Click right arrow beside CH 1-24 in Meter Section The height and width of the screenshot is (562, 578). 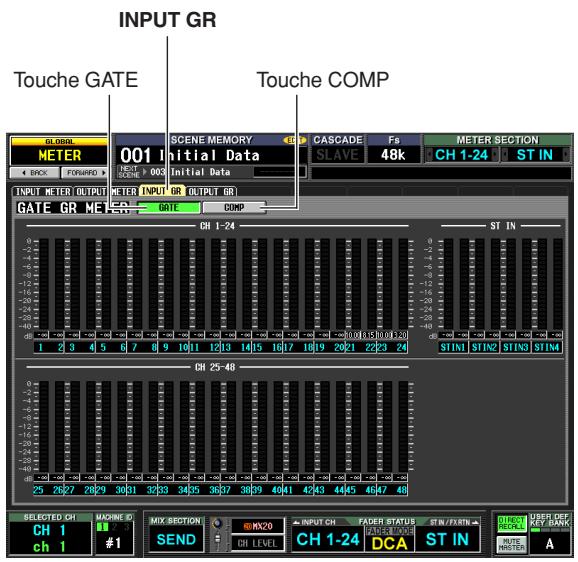(x=495, y=155)
